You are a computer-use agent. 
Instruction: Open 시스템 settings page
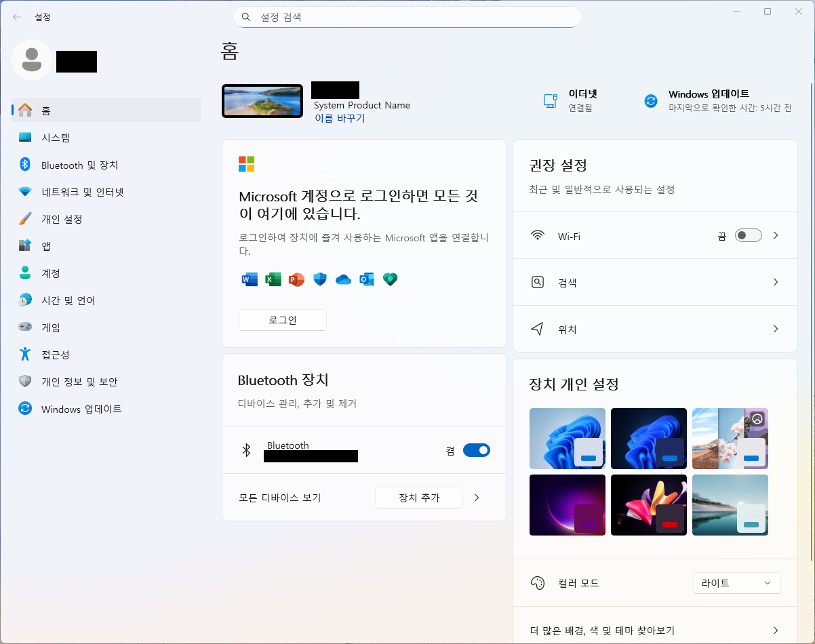click(106, 138)
